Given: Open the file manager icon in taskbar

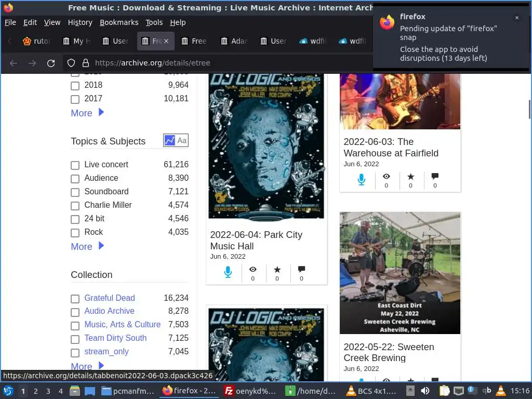Looking at the screenshot, I should pos(75,391).
